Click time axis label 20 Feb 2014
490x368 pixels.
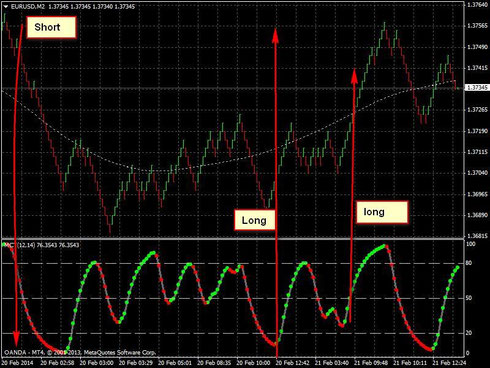pyautogui.click(x=18, y=363)
